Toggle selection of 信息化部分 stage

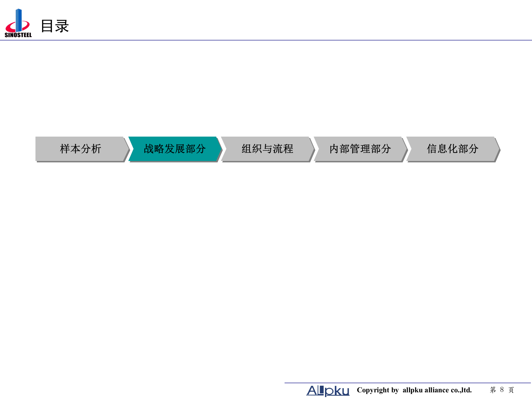[453, 149]
